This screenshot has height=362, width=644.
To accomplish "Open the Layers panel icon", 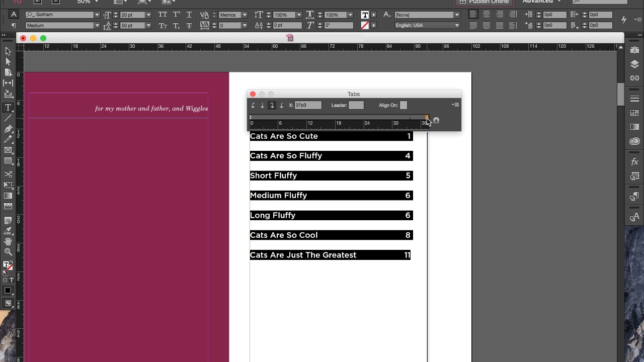I will [x=634, y=64].
